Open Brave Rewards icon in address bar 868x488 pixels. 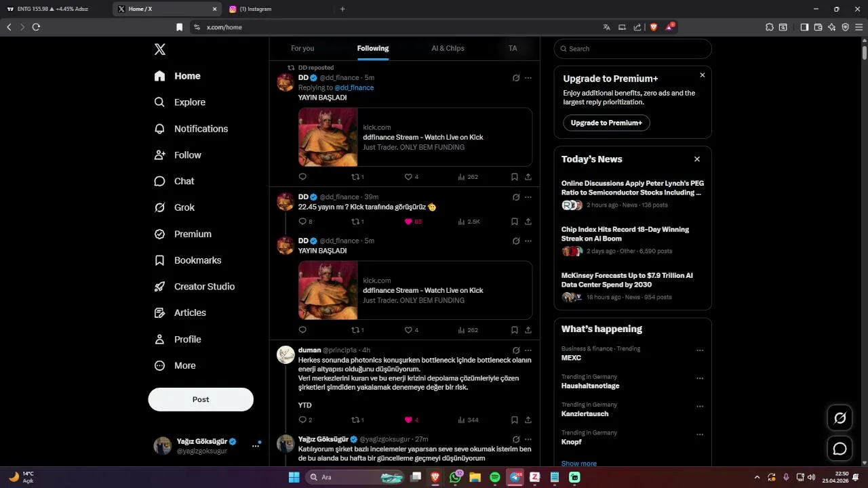coord(669,27)
